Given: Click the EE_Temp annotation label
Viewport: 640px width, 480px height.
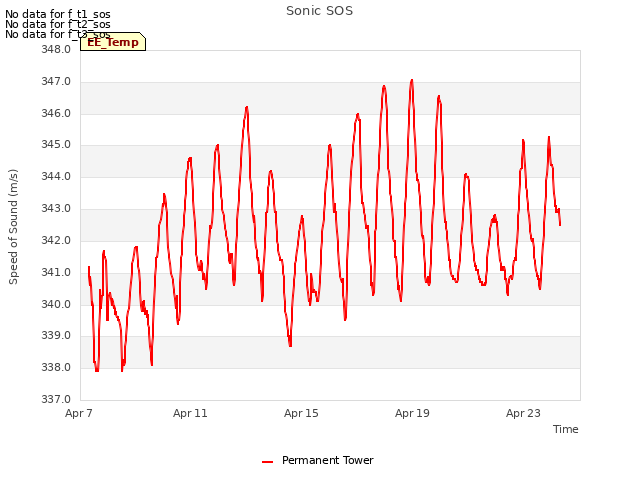Looking at the screenshot, I should coord(113,42).
